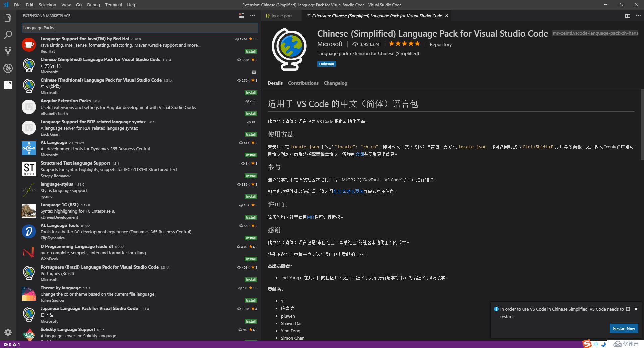Open the Selection menu
This screenshot has width=644, height=348.
click(47, 5)
